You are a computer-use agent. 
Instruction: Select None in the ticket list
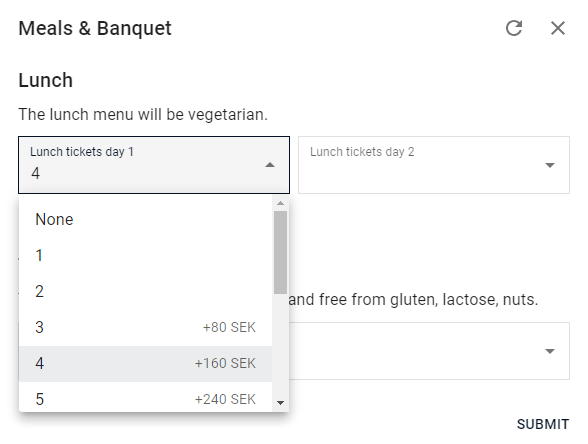[146, 219]
